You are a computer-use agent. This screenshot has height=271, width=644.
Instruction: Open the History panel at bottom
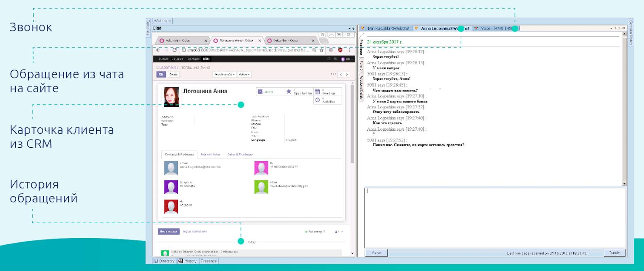click(x=188, y=261)
